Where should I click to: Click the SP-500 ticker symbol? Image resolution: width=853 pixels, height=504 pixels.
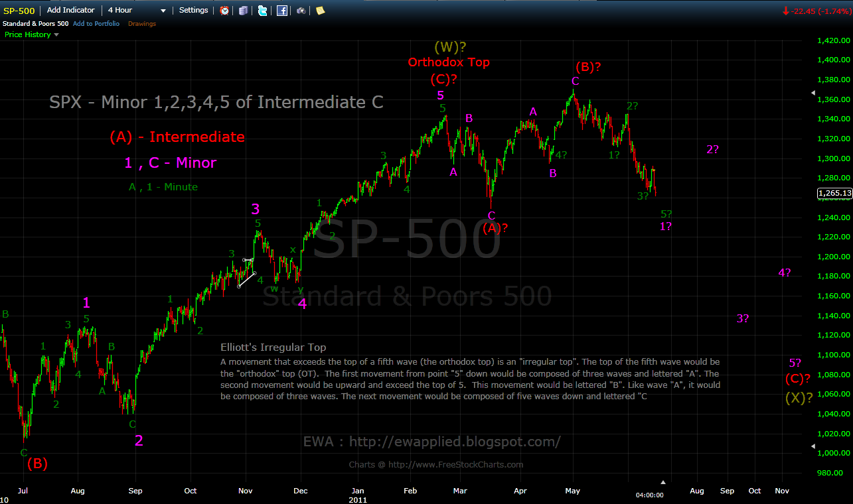19,11
